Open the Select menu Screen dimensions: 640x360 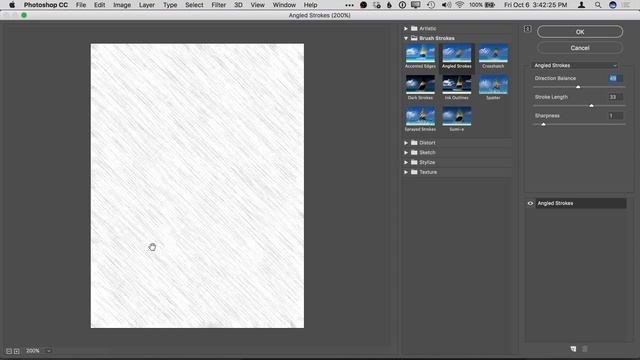point(194,5)
